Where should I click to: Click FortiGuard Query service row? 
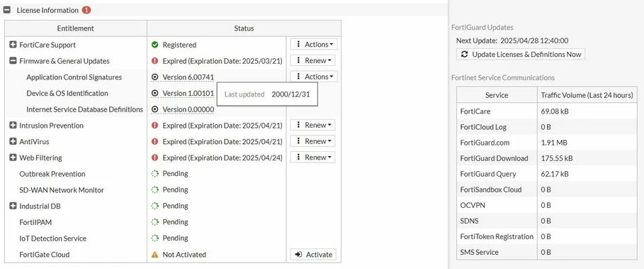click(547, 174)
